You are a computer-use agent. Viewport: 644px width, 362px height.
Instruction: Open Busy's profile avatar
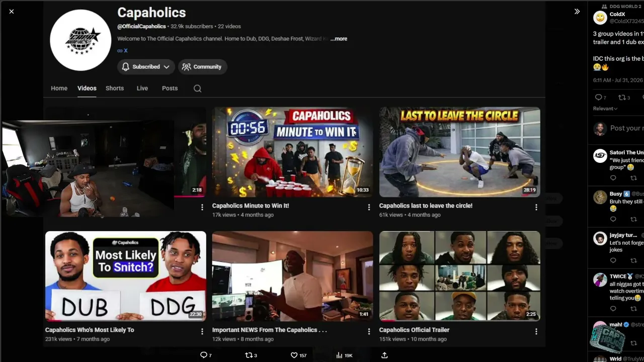(x=600, y=197)
